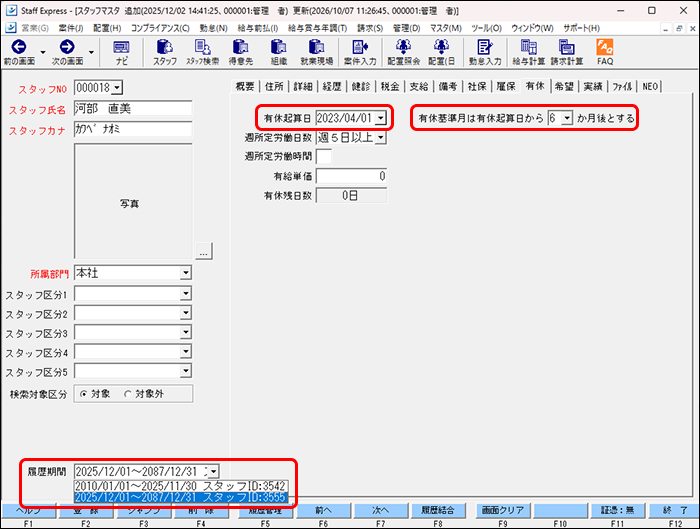The height and width of the screenshot is (529, 700).
Task: Click the 次へ F7 button
Action: point(380,510)
